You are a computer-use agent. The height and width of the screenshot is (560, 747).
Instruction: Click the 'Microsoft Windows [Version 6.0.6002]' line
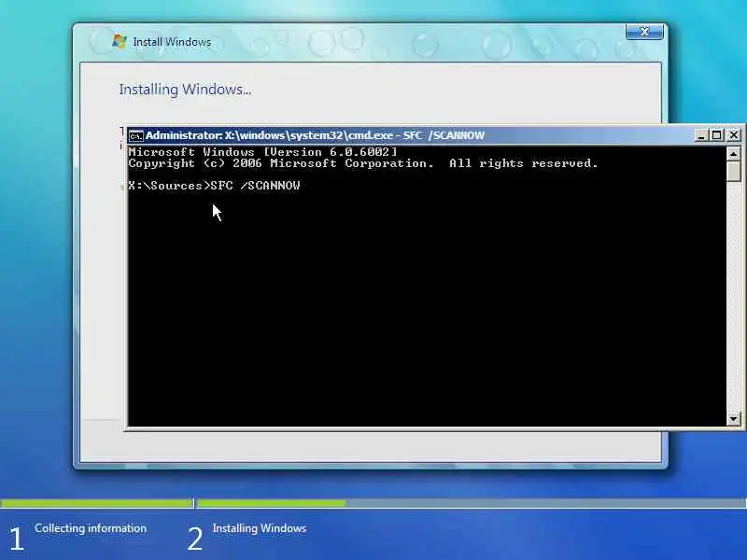[262, 152]
